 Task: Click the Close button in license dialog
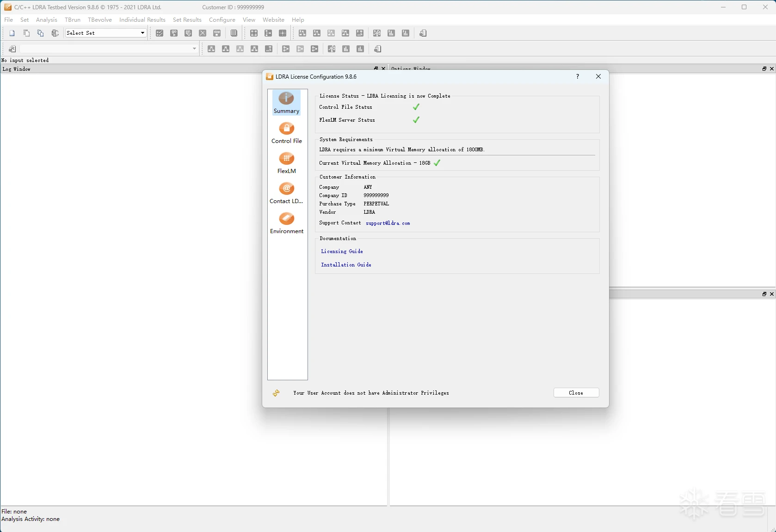[576, 393]
